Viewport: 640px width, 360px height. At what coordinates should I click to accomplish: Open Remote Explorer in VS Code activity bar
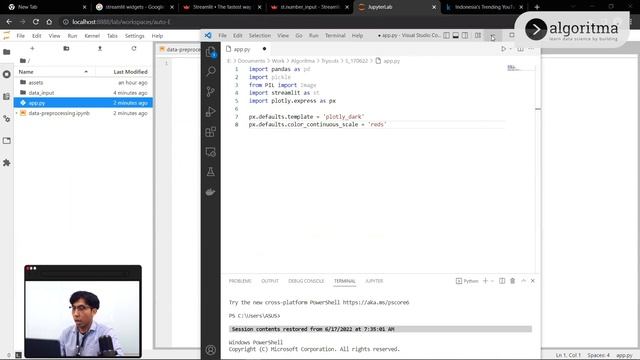coord(211,152)
